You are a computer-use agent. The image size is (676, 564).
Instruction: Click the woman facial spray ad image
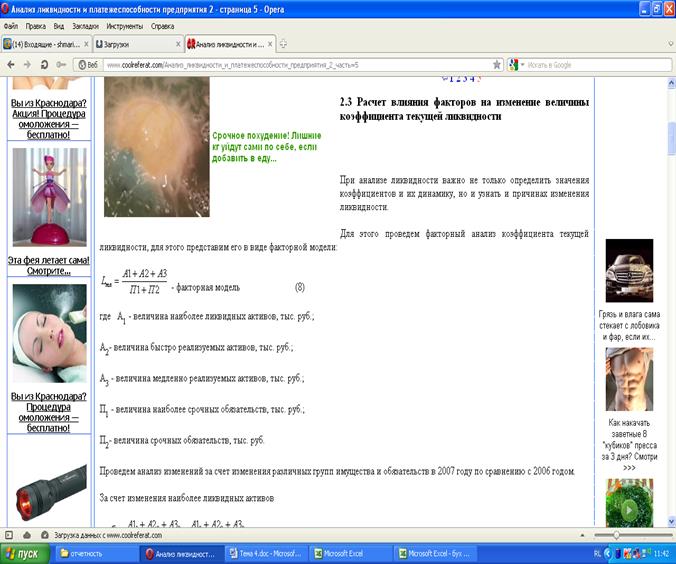coord(50,333)
